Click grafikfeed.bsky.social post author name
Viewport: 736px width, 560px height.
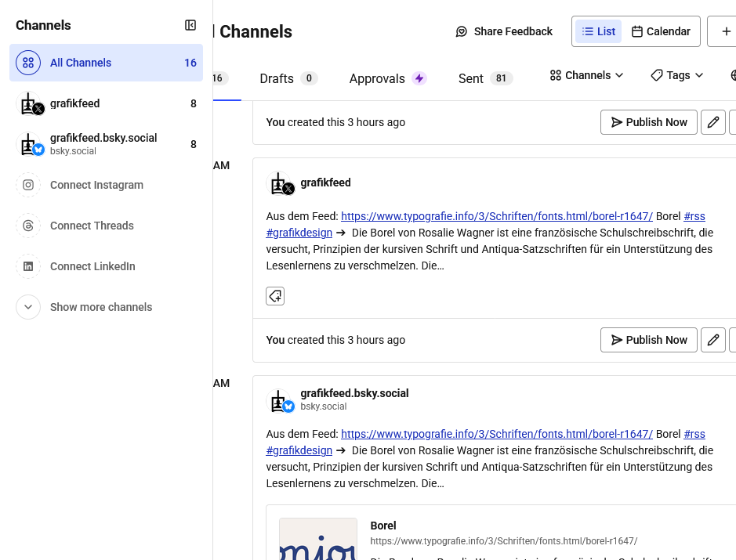tap(354, 393)
